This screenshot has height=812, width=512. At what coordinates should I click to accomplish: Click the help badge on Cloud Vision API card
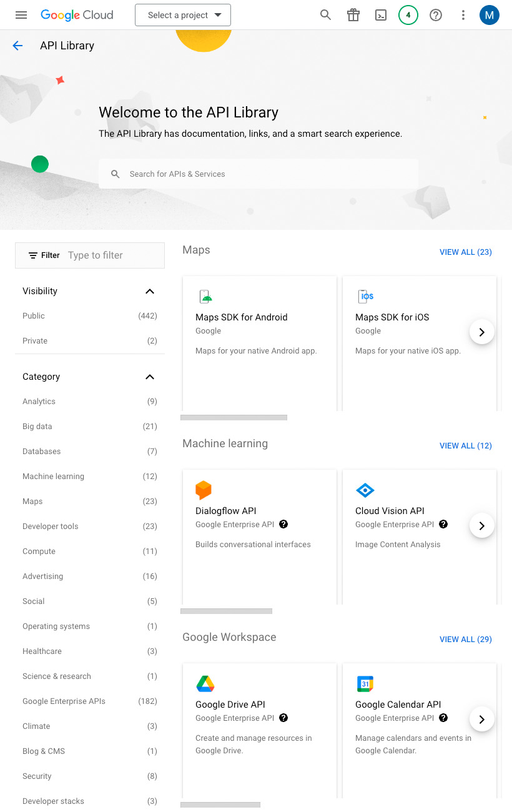pos(443,525)
